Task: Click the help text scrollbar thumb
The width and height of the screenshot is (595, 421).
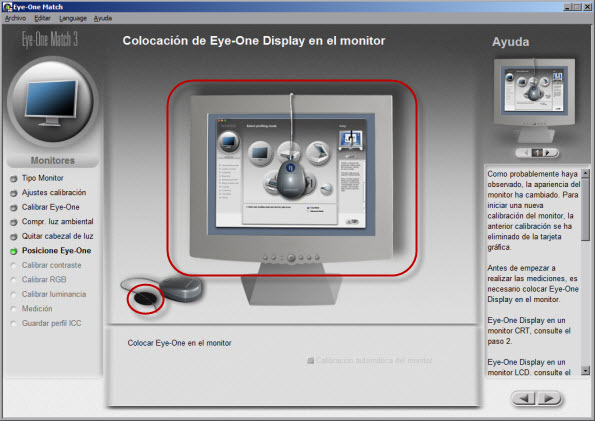Action: tap(586, 209)
